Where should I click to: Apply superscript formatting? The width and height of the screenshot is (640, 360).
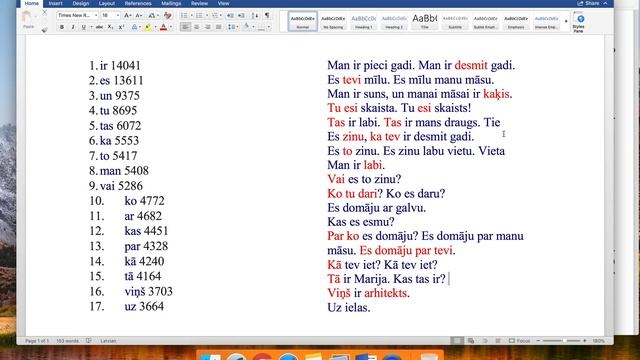click(x=122, y=27)
